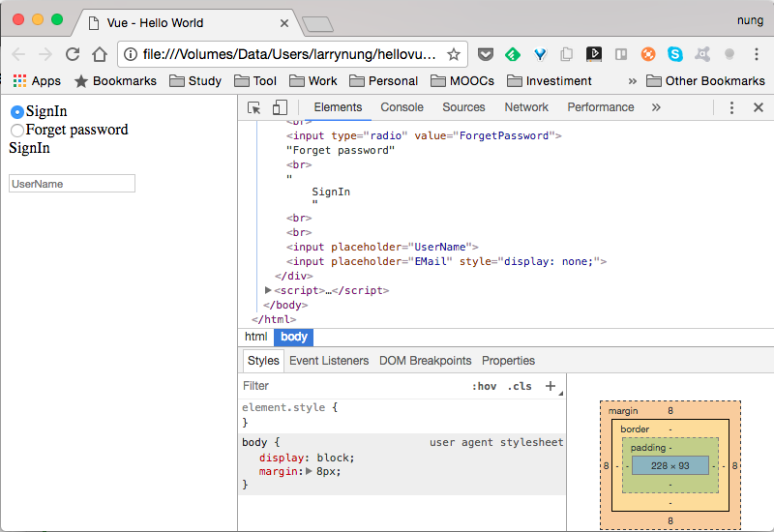Toggle the device toolbar icon
This screenshot has height=532, width=774.
[280, 107]
